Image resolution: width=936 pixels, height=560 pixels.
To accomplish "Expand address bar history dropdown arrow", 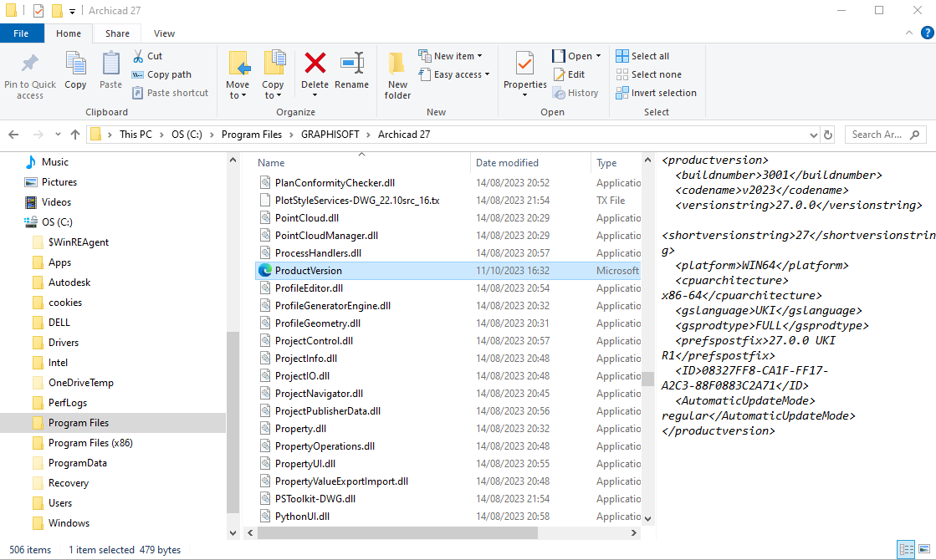I will tap(813, 135).
